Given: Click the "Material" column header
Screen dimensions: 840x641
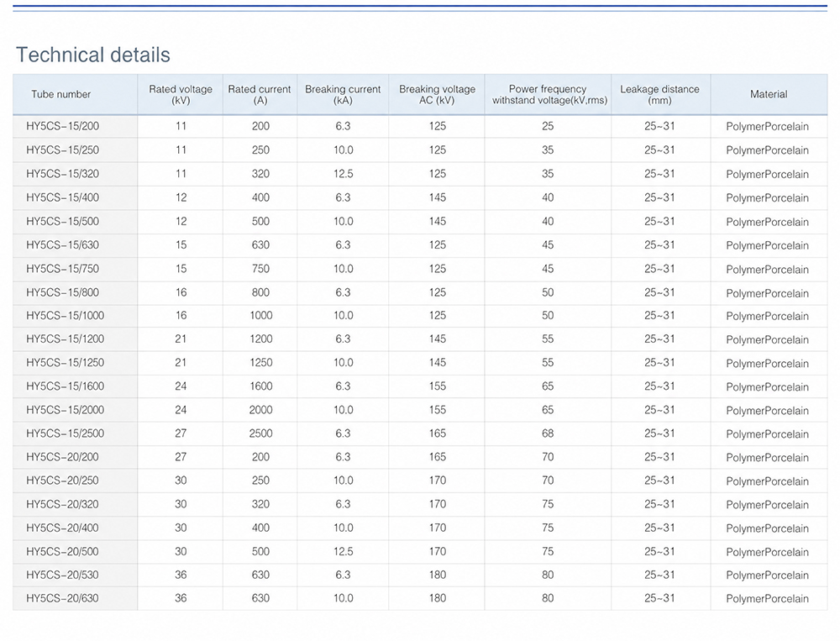Looking at the screenshot, I should pos(769,94).
